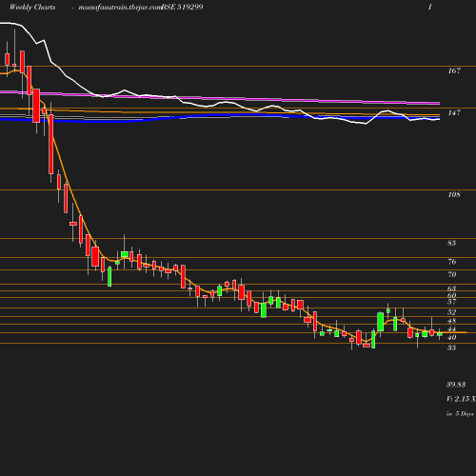Screen dimensions: 476x476
Task: Select the 35 price level label
Action: coord(451,347)
